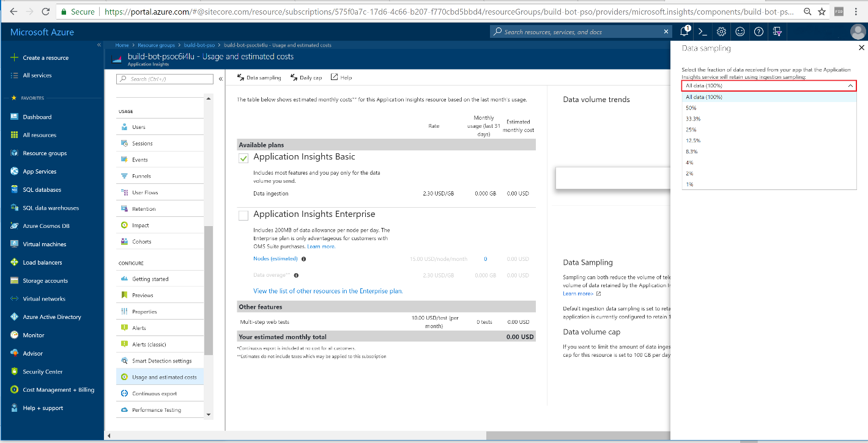Choose 33.3% sampling option
Viewport: 868px width, 443px height.
pyautogui.click(x=769, y=119)
